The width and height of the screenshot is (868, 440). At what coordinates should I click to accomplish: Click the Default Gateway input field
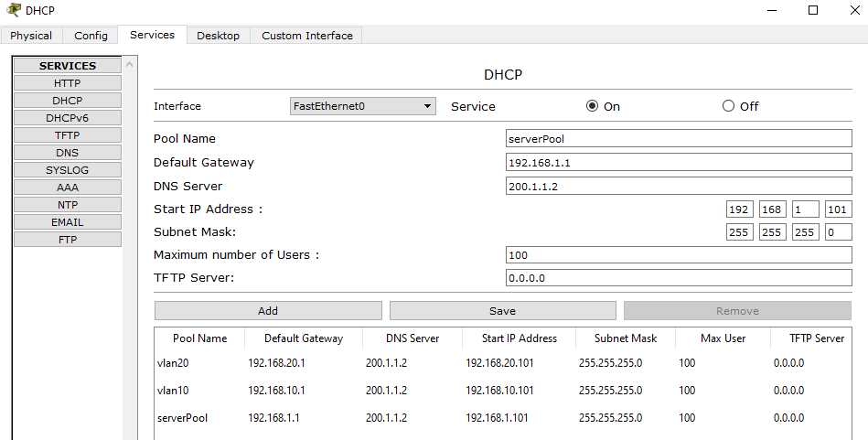pos(679,162)
